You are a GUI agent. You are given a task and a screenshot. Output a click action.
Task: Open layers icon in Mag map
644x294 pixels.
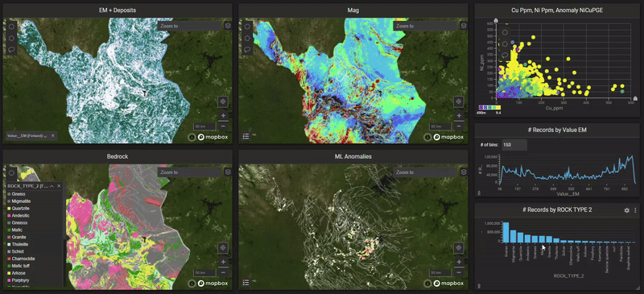464,26
